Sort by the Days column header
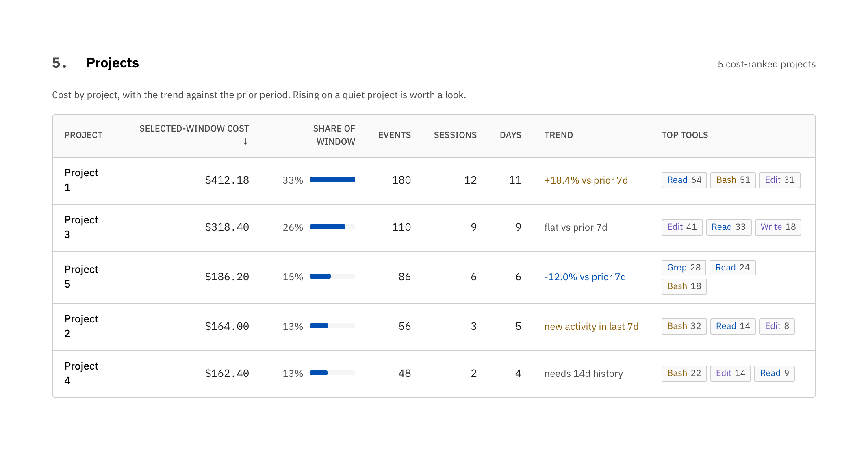Viewport: 868px width, 450px height. click(x=510, y=135)
